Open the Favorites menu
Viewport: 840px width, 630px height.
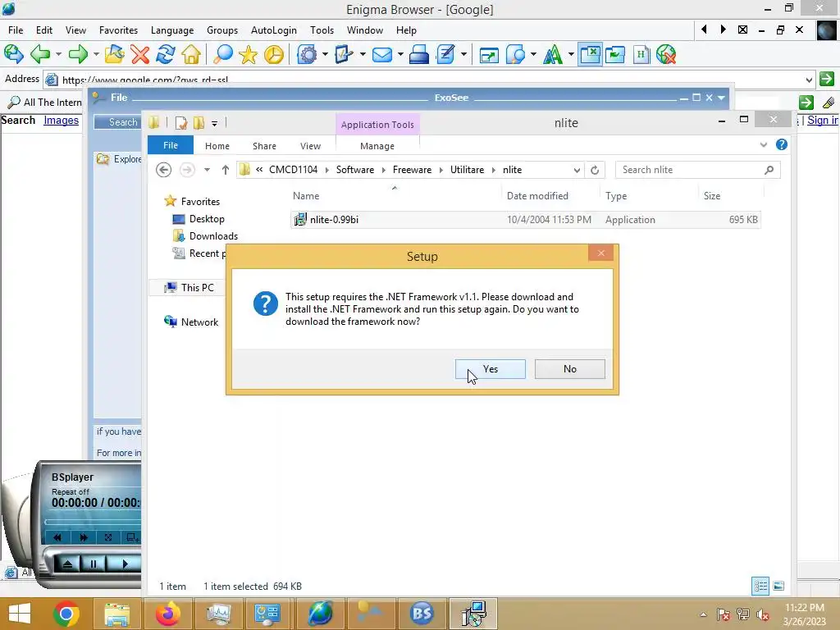(x=118, y=30)
